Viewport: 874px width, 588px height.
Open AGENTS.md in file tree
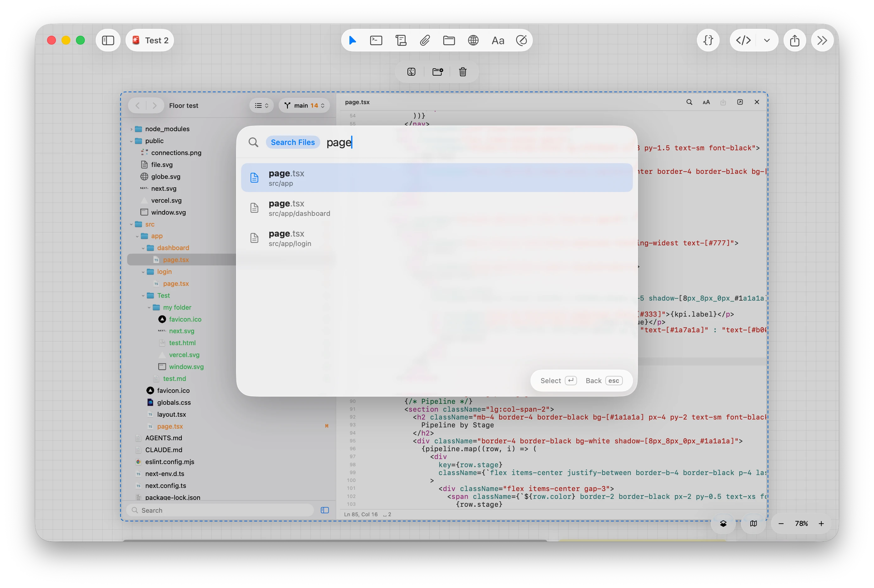(164, 438)
